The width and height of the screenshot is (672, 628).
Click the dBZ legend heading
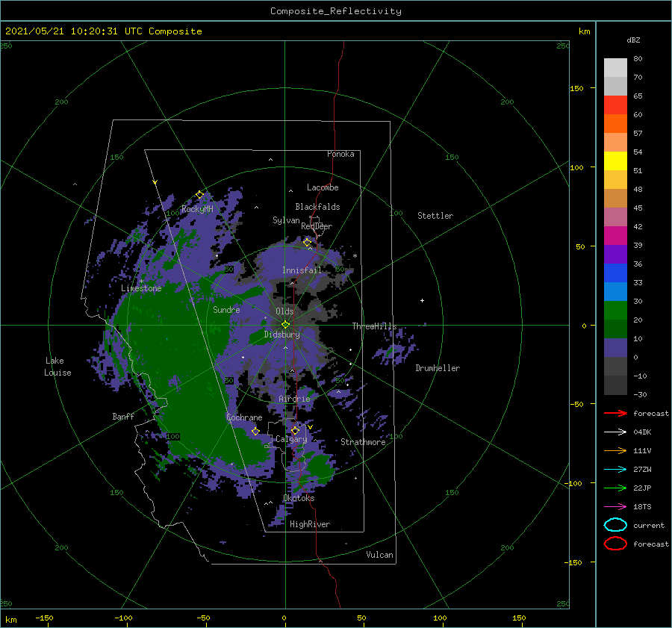[633, 40]
